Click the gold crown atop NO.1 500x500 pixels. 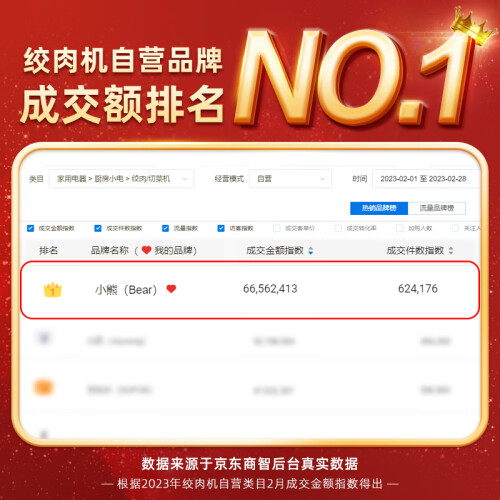471,26
